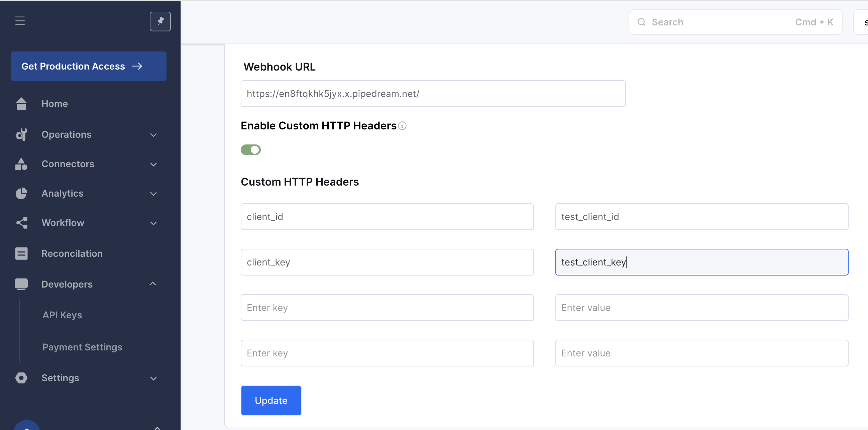Image resolution: width=868 pixels, height=430 pixels.
Task: Click the Operations tools icon
Action: pos(21,134)
